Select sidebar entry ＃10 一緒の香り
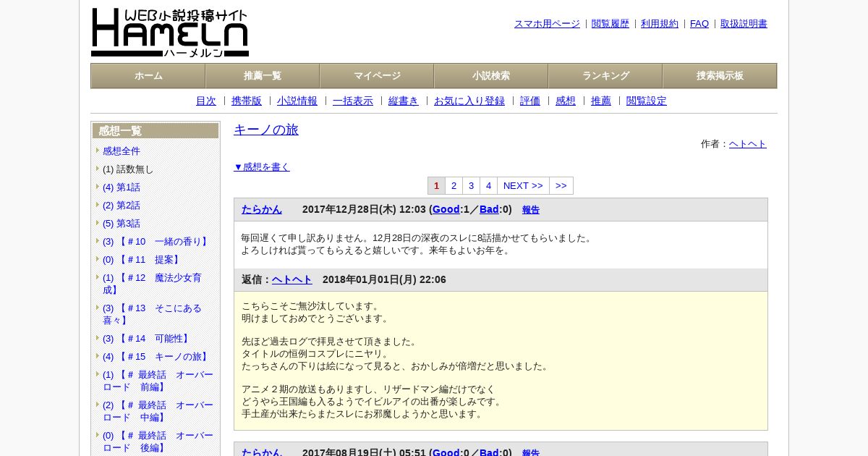 pos(156,241)
